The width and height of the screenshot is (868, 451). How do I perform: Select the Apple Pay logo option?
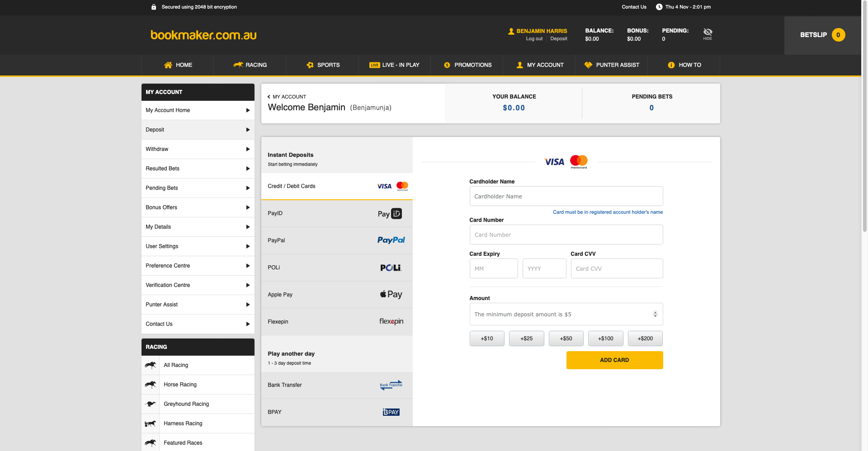[x=391, y=294]
